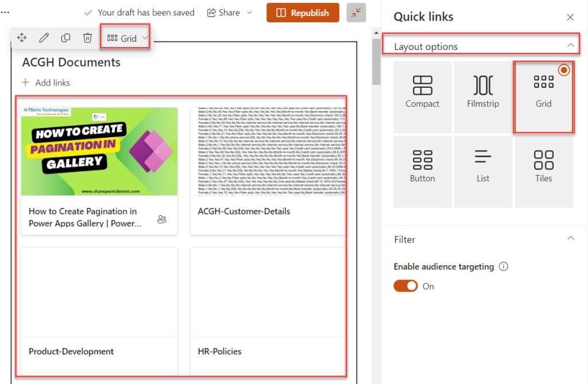Select the Tiles layout option

tap(543, 172)
